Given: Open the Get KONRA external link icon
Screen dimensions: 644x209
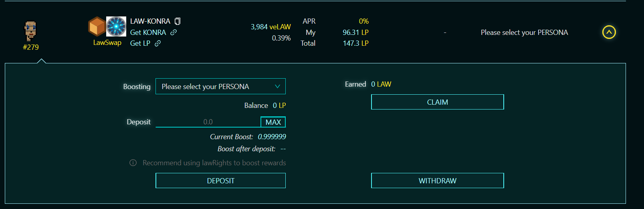Looking at the screenshot, I should pyautogui.click(x=174, y=32).
